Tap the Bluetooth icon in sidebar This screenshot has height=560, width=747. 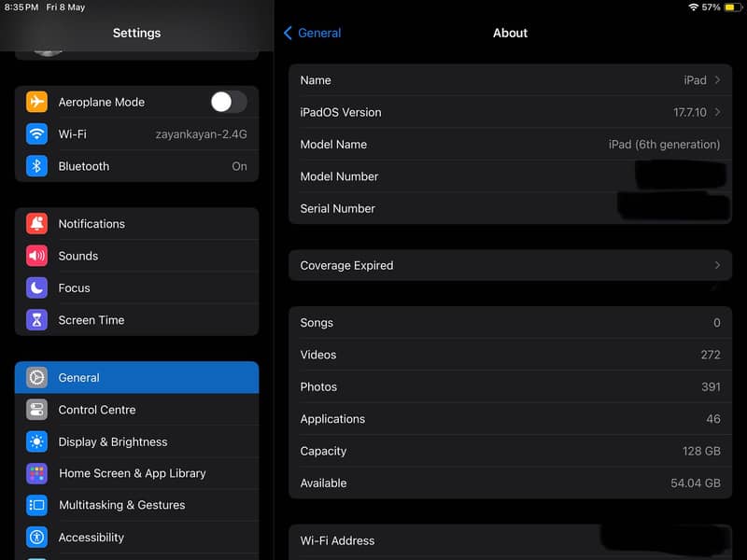pyautogui.click(x=36, y=166)
